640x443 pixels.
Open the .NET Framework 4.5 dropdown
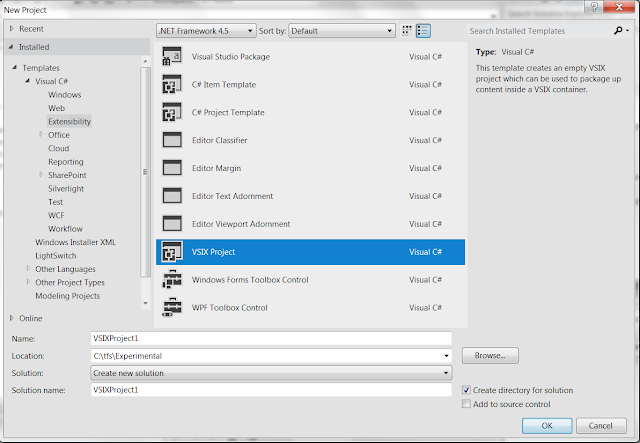206,31
